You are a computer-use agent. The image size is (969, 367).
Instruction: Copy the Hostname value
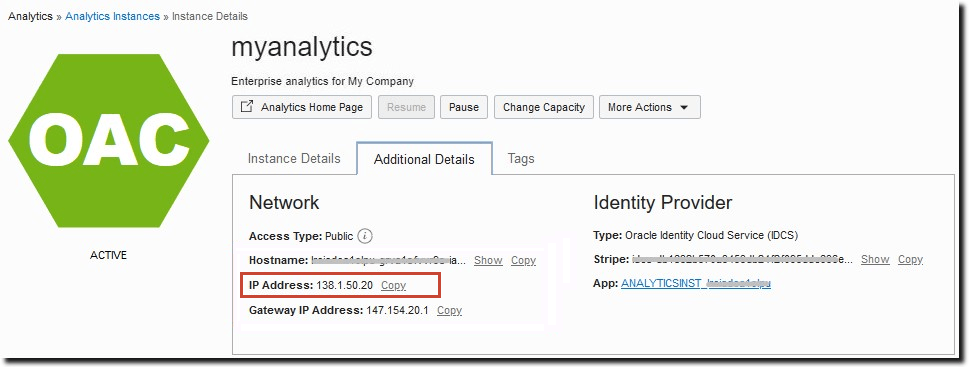point(523,260)
